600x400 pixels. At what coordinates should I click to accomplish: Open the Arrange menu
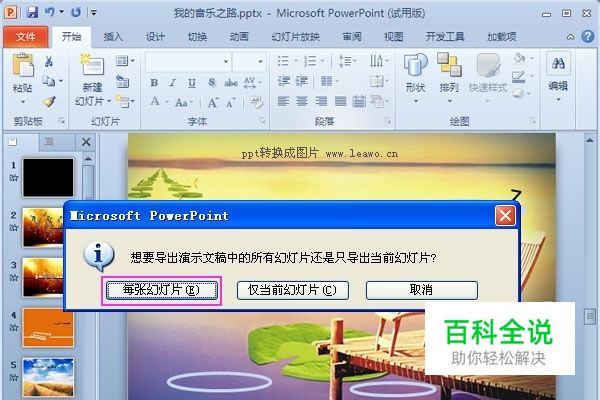(x=449, y=78)
